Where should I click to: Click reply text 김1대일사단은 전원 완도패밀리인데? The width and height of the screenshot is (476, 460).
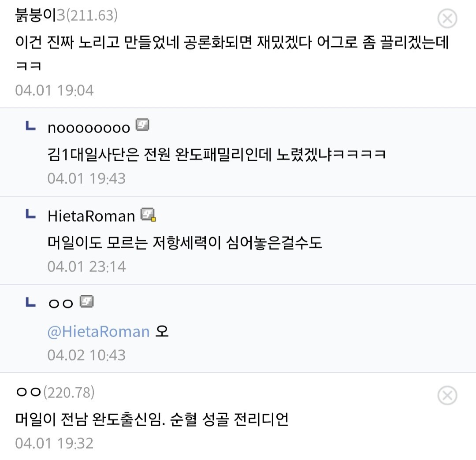[x=217, y=155]
